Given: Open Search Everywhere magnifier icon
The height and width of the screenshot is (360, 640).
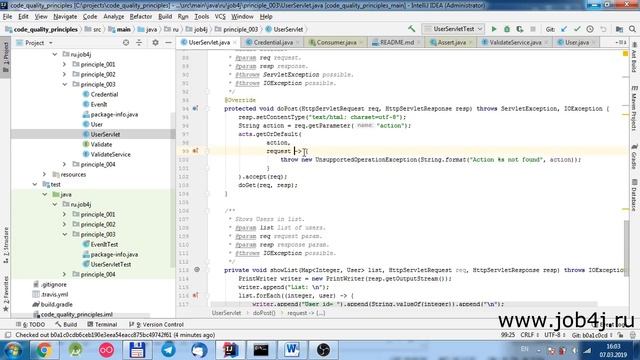Looking at the screenshot, I should pyautogui.click(x=632, y=29).
